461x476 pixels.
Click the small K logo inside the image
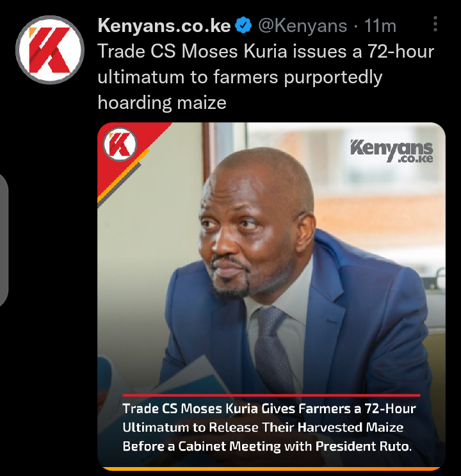pyautogui.click(x=120, y=144)
